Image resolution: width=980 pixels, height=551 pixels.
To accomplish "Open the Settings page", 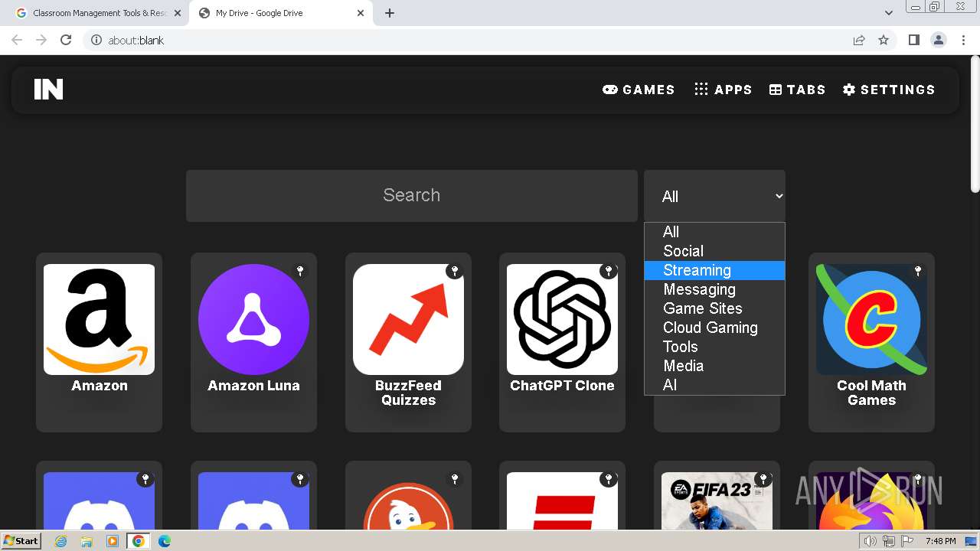I will tap(889, 90).
